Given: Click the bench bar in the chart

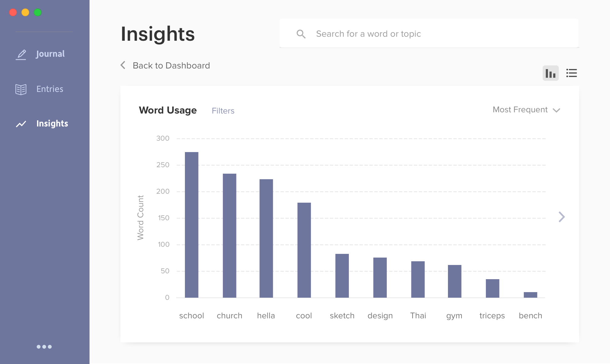Looking at the screenshot, I should coord(530,295).
